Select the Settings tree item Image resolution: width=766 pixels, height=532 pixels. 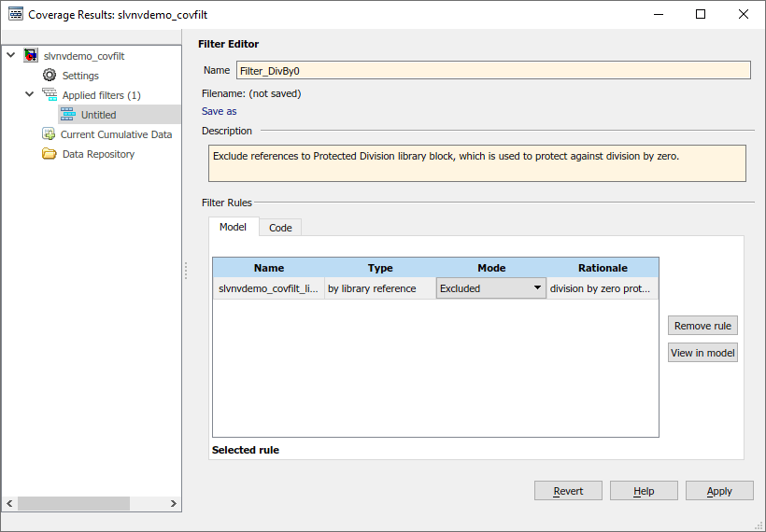[x=80, y=76]
